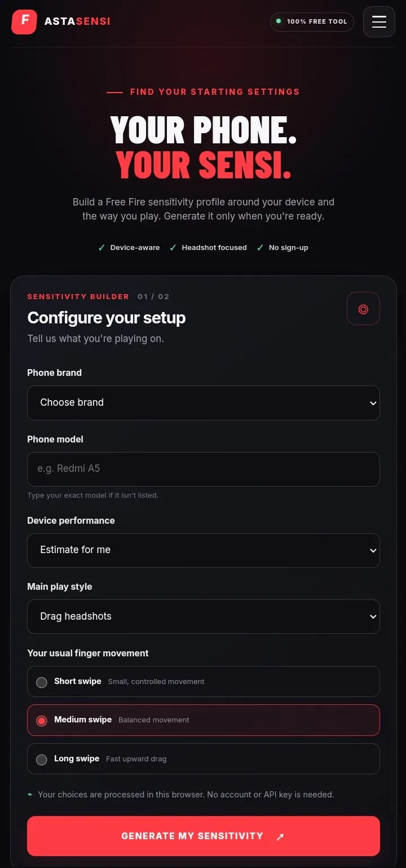Click the ASTASENSI brand name

pyautogui.click(x=77, y=21)
